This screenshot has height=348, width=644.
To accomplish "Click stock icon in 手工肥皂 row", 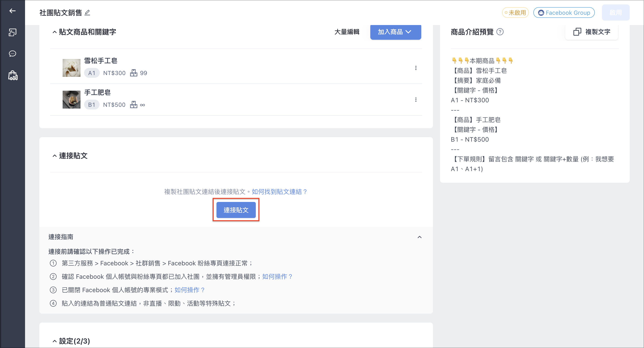I will (x=133, y=105).
